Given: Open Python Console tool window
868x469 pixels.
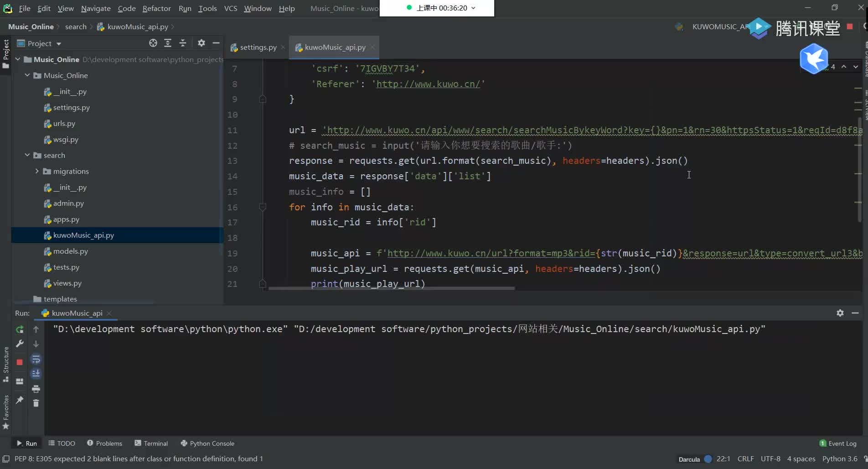Looking at the screenshot, I should pos(207,443).
